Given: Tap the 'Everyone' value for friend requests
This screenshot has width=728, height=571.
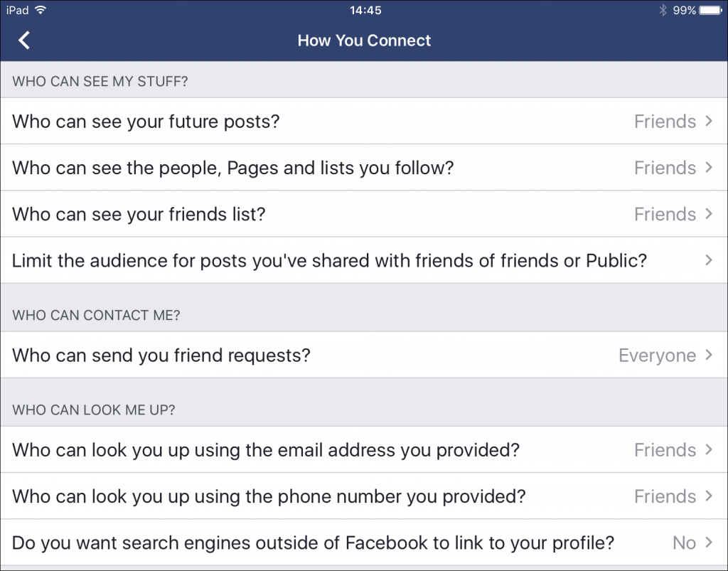Looking at the screenshot, I should (658, 355).
